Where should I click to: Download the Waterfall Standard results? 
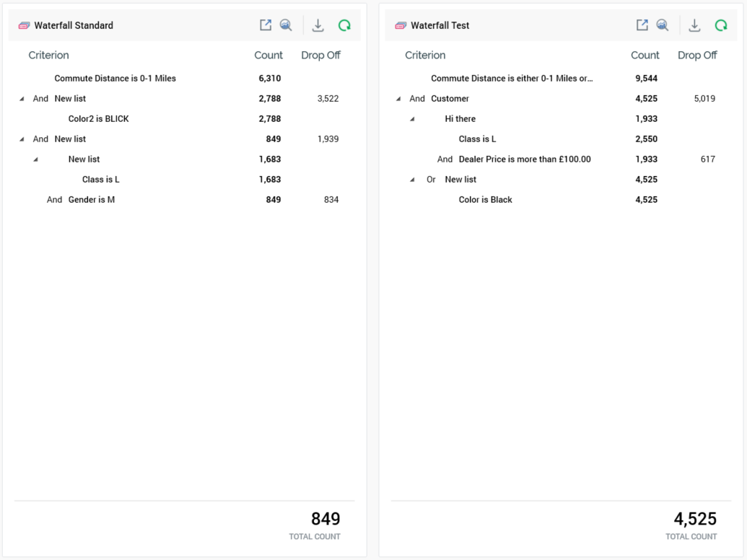[318, 25]
